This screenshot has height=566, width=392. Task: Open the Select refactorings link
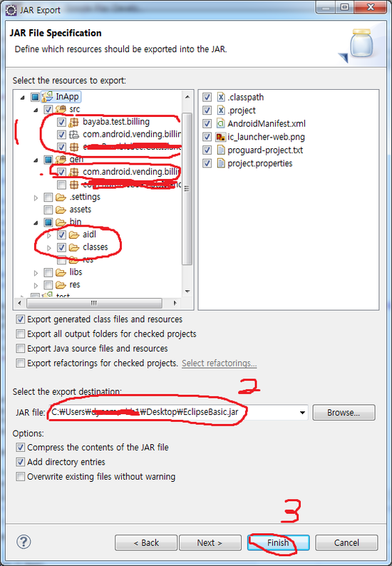click(x=219, y=363)
